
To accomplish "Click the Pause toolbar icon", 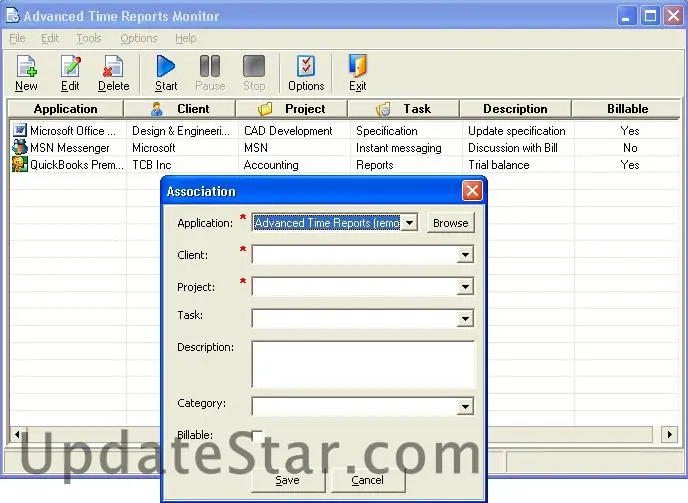I will (210, 66).
